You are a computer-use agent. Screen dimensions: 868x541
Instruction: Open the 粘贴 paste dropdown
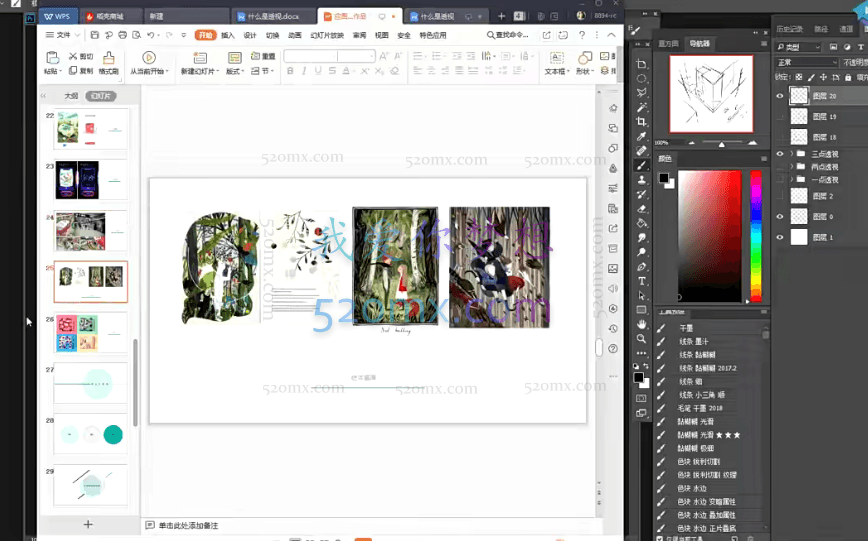[x=52, y=71]
